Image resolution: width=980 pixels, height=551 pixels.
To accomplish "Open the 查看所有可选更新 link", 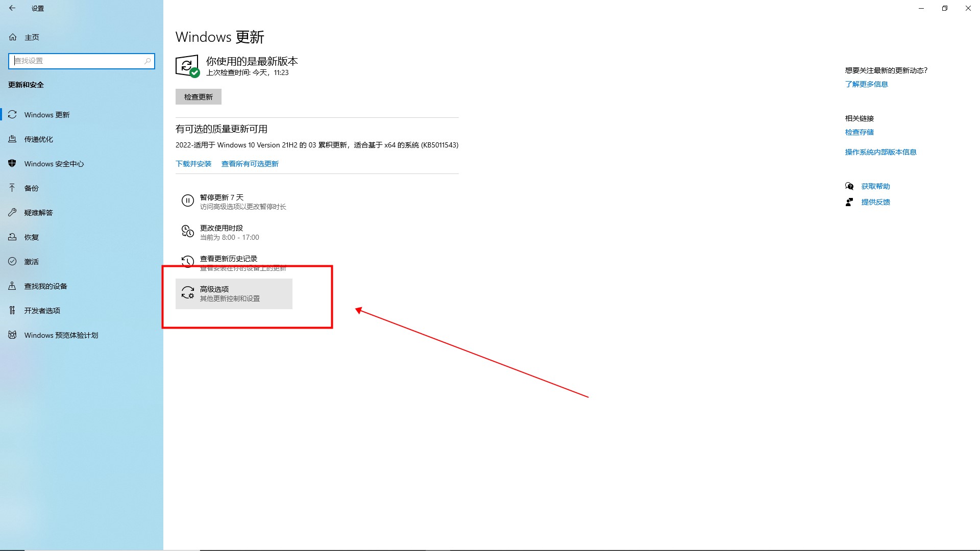I will (x=250, y=164).
